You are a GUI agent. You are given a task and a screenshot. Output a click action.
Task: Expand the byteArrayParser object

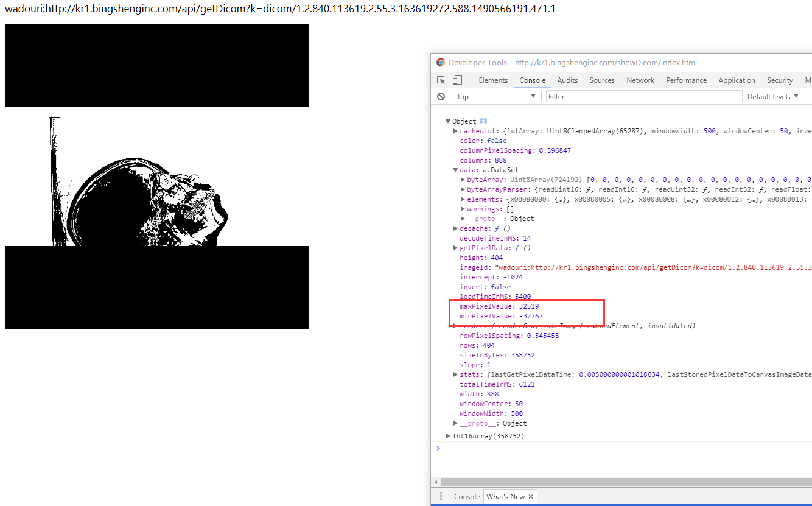coord(462,189)
